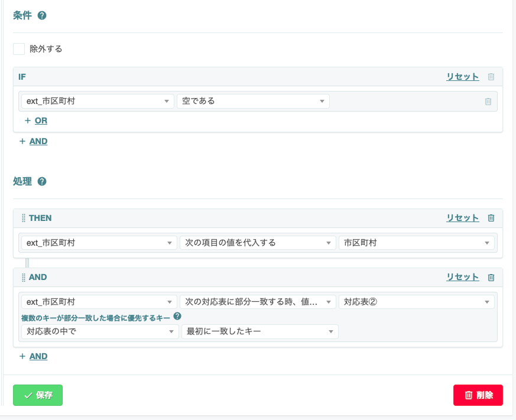
Task: Delete the AND processing block trash icon
Action: click(491, 277)
